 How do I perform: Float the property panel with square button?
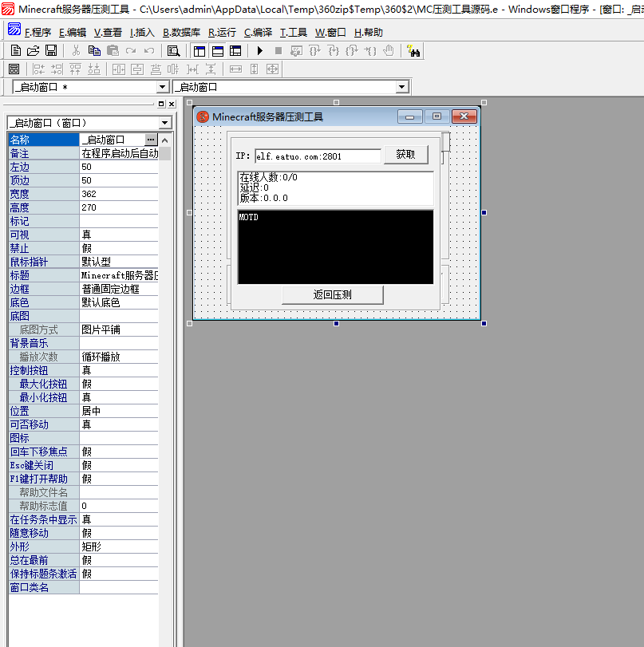pos(161,104)
